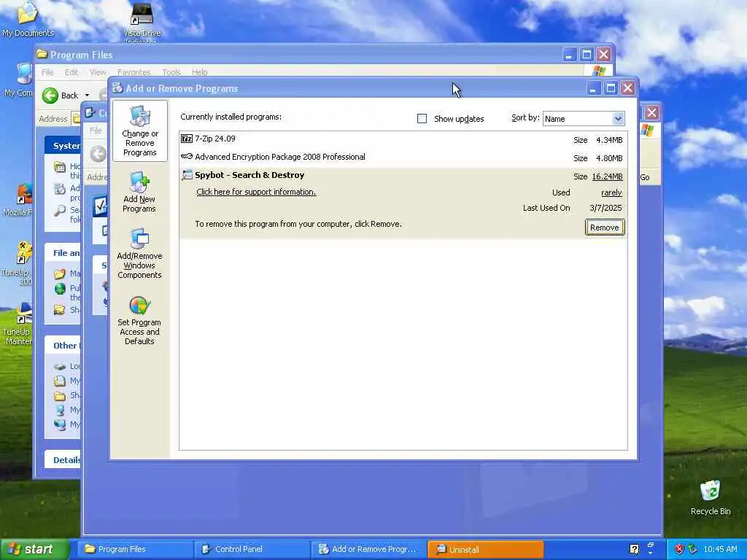Screen dimensions: 747x560
Task: Open Recycle Bin on the desktop
Action: (x=711, y=497)
